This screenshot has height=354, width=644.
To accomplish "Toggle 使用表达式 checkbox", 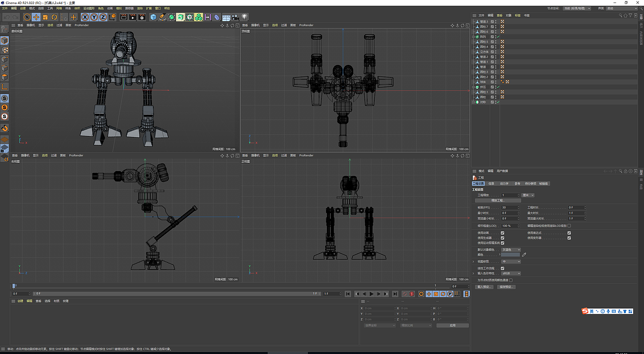I will [569, 233].
